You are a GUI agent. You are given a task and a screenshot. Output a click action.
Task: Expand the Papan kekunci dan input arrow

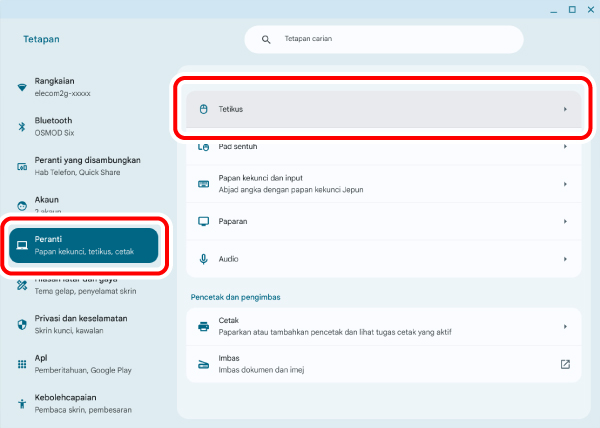(565, 184)
